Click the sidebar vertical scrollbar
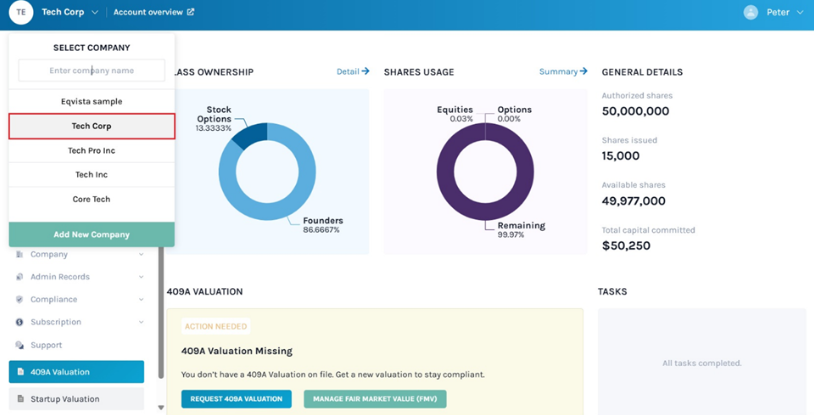 tap(161, 312)
